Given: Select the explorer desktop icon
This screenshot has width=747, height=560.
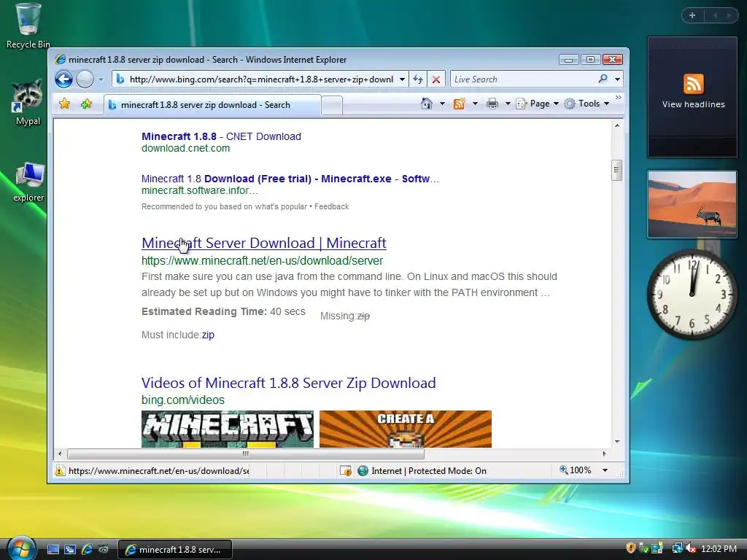Looking at the screenshot, I should pos(28,182).
